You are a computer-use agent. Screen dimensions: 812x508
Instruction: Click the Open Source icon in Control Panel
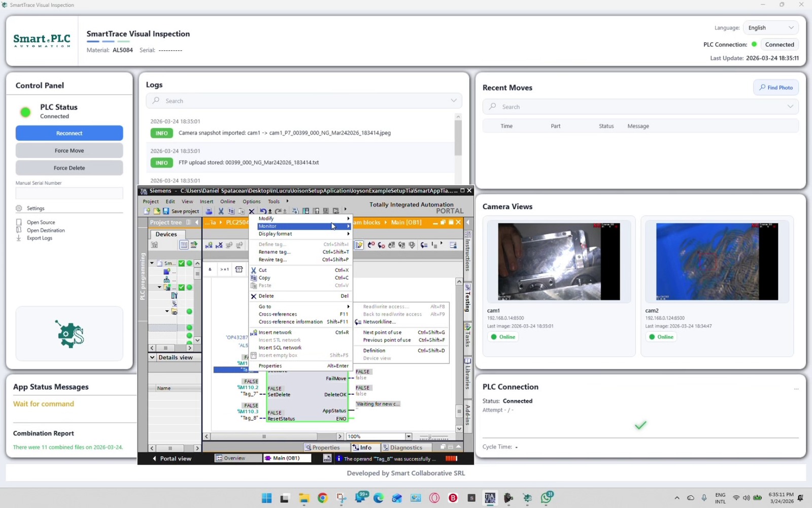pyautogui.click(x=19, y=222)
